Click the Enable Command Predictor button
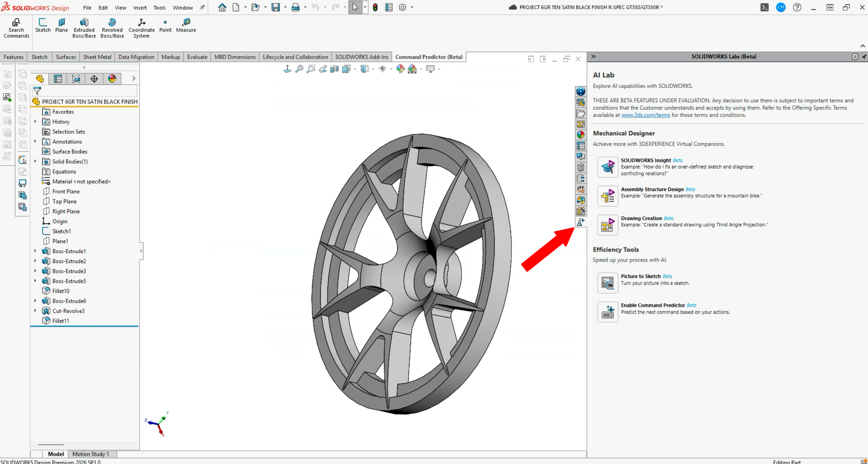This screenshot has height=464, width=868. point(607,312)
